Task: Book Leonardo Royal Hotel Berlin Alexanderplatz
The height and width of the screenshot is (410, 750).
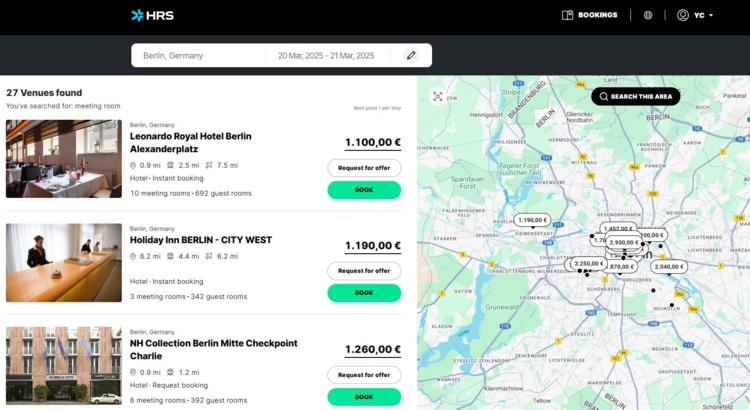Action: point(364,190)
